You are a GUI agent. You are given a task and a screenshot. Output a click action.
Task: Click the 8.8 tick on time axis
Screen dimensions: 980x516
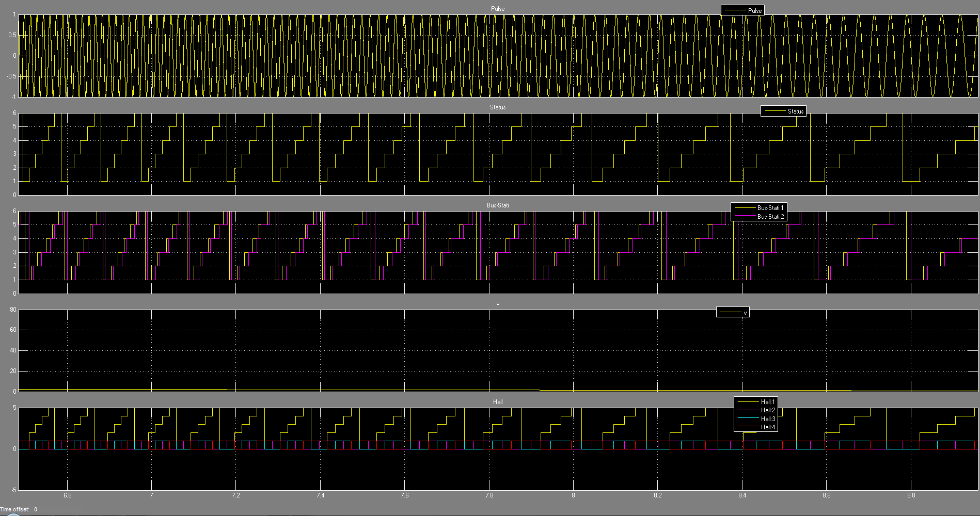tap(911, 495)
